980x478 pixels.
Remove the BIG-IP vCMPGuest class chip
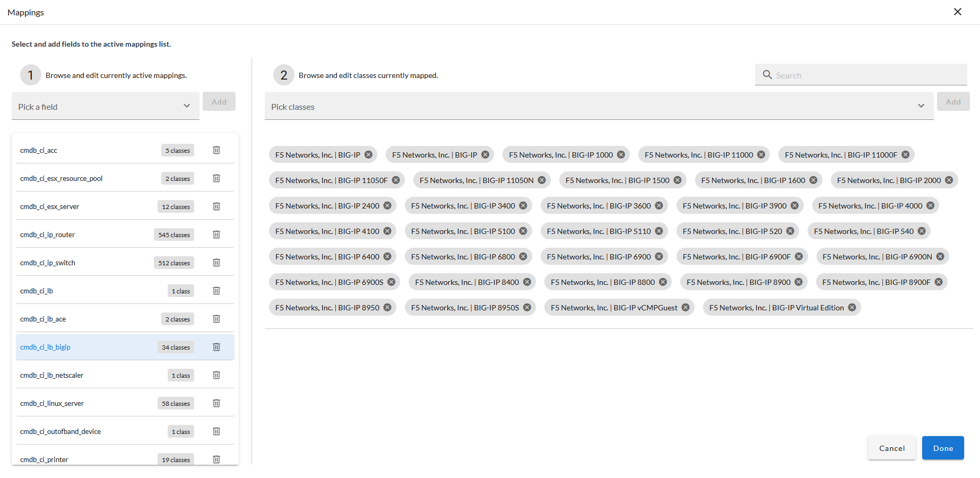click(x=686, y=308)
